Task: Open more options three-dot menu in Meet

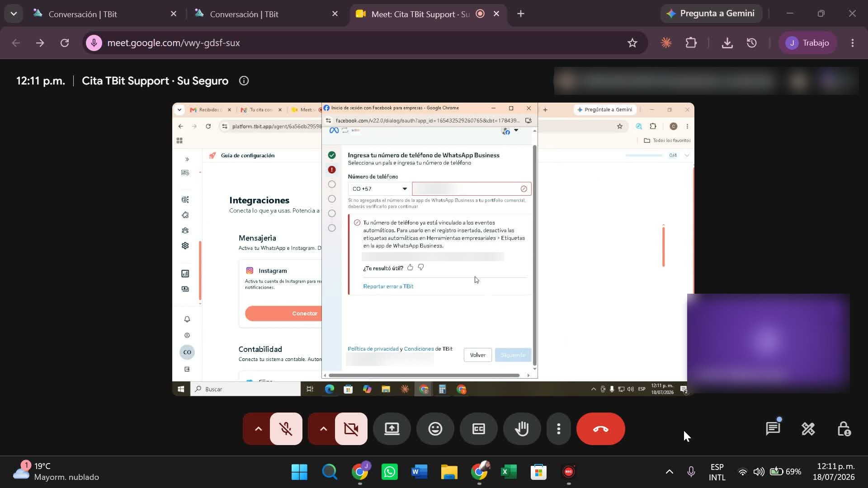Action: click(x=559, y=429)
